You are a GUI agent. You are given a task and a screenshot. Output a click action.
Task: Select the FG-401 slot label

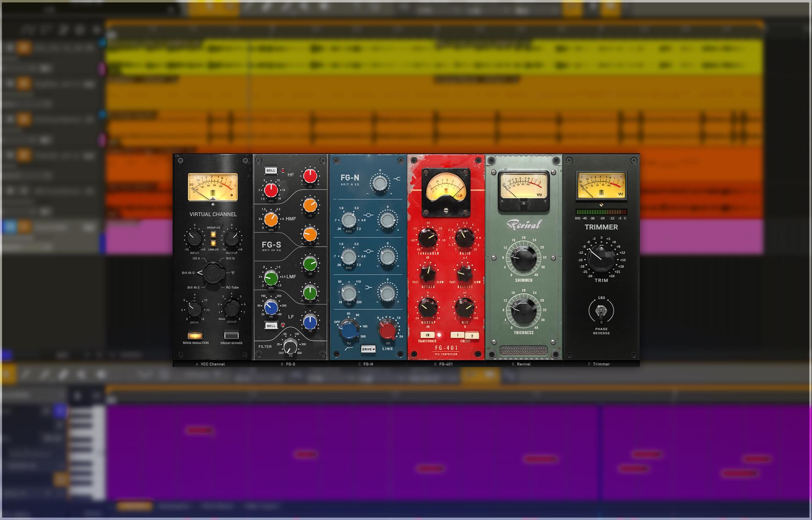pos(443,364)
